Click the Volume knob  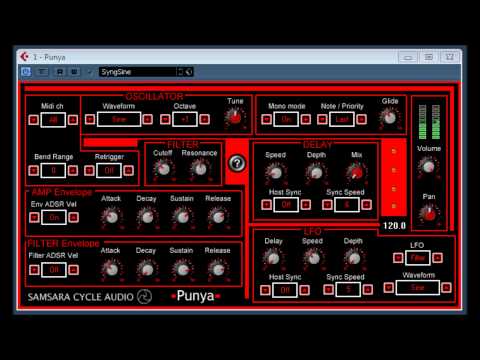point(429,166)
